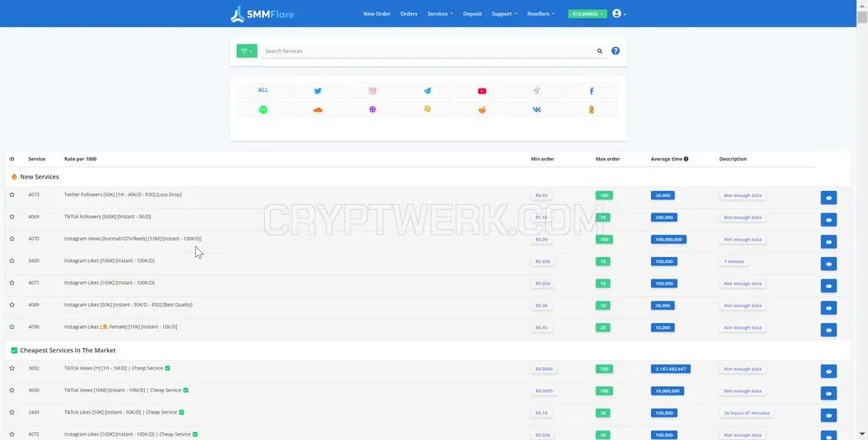Filter services by Twitter icon
Image resolution: width=868 pixels, height=440 pixels.
point(318,91)
